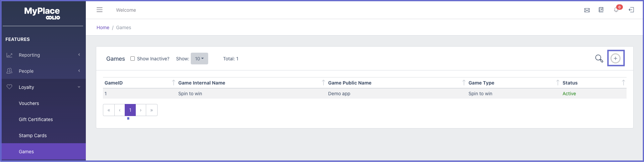644x162 pixels.
Task: Open the Show 10 rows dropdown
Action: pos(199,58)
